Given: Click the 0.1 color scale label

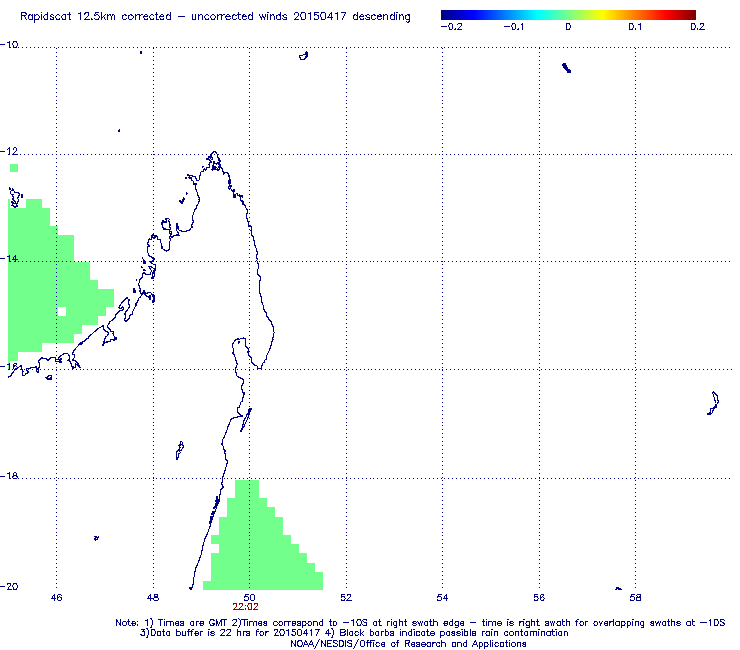Looking at the screenshot, I should [x=635, y=27].
